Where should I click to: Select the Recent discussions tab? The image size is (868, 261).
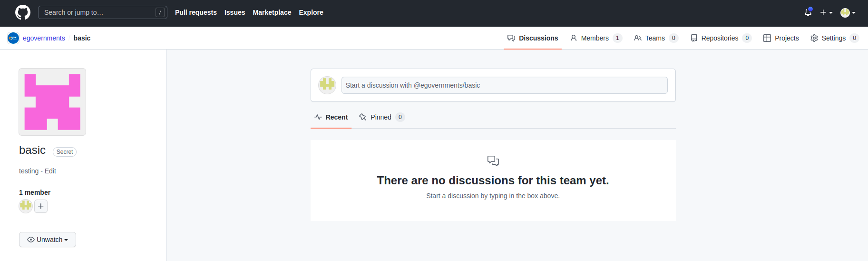point(331,117)
